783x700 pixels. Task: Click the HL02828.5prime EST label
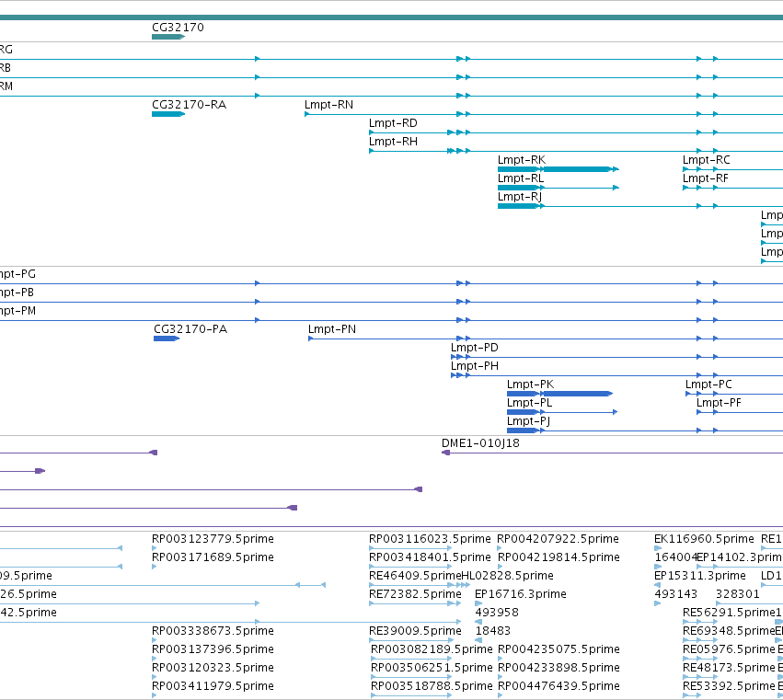507,576
